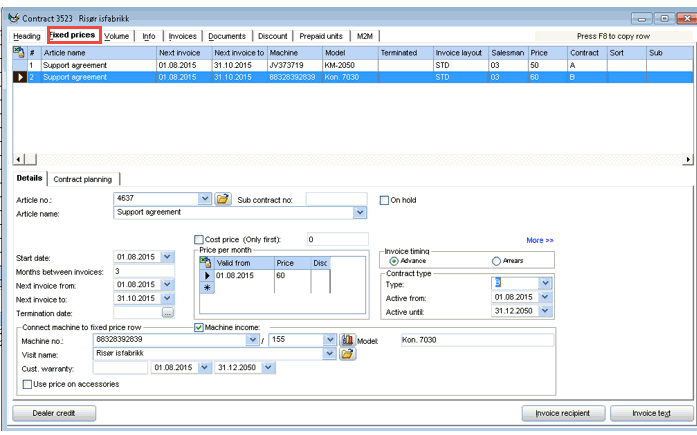Click the grid icon in contract rows header

click(18, 52)
